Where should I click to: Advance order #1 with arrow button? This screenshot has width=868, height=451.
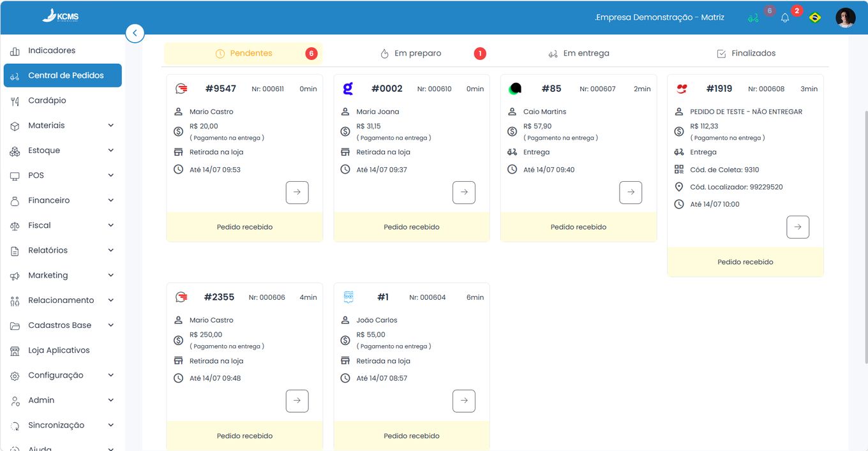pyautogui.click(x=464, y=401)
